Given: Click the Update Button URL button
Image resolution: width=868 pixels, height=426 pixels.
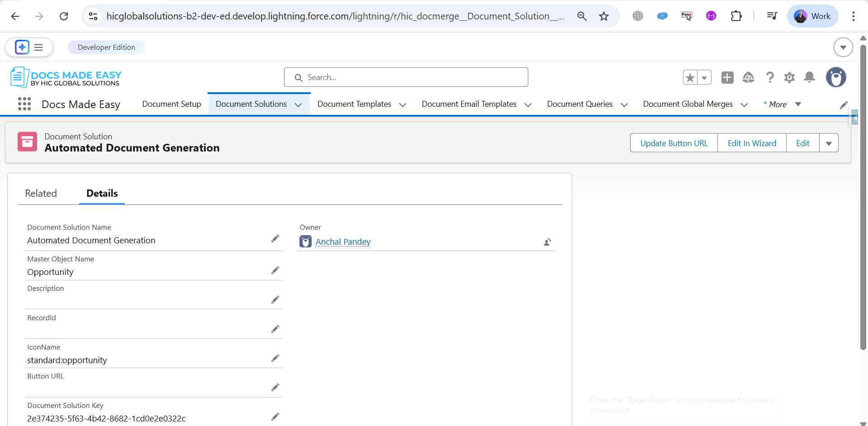Looking at the screenshot, I should tap(674, 143).
